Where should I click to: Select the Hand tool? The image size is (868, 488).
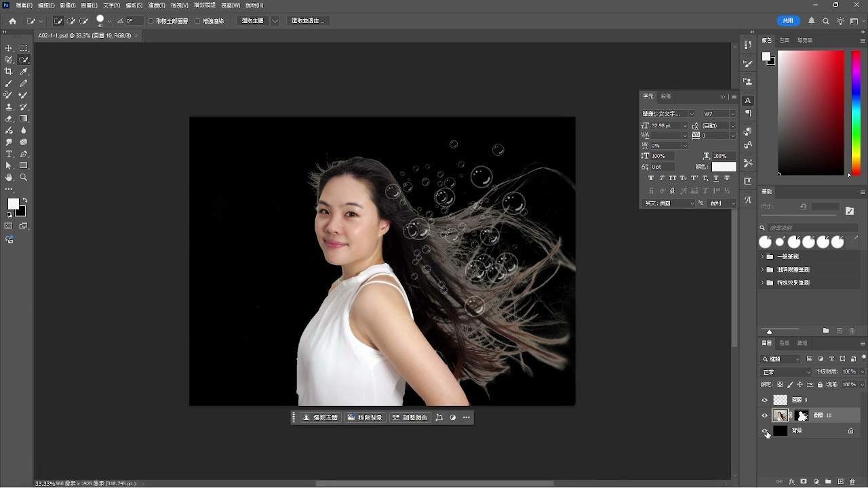(9, 178)
